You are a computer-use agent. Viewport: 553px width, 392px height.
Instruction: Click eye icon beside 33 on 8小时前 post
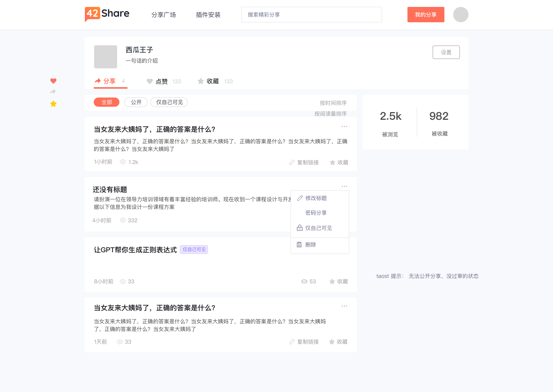pyautogui.click(x=123, y=281)
